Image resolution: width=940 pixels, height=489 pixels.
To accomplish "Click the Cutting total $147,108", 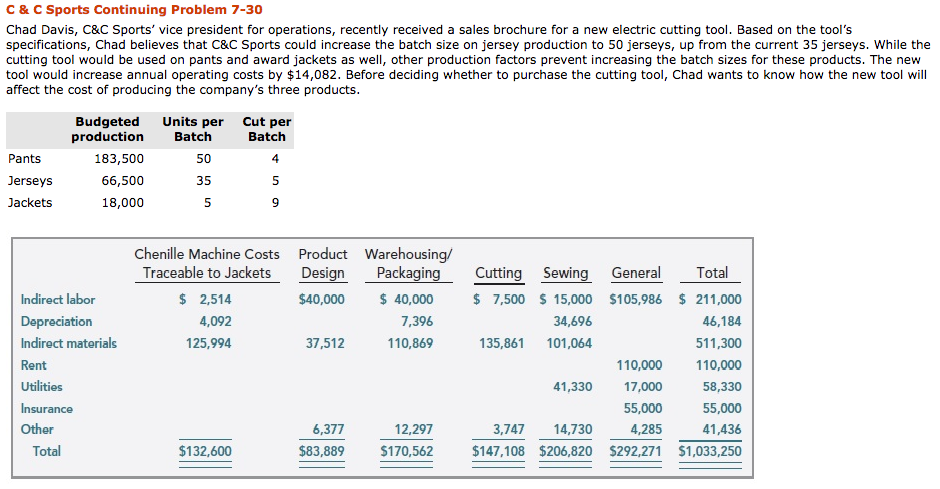I will 498,451.
